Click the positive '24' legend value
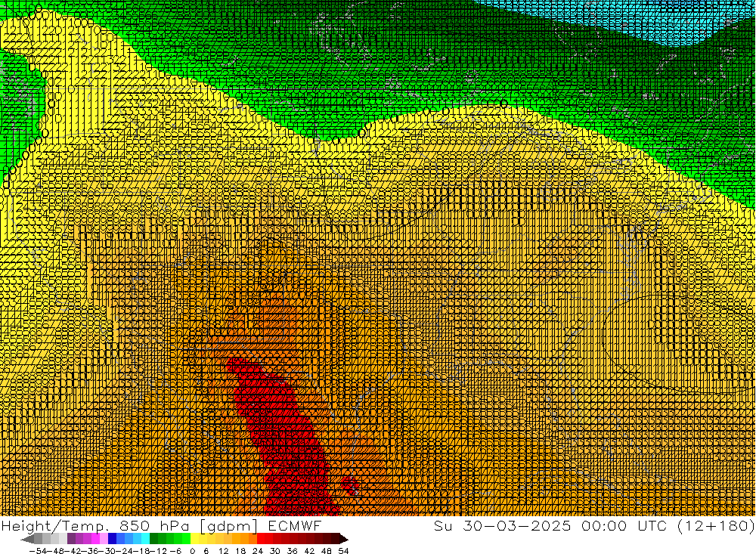Viewport: 756px width, 554px height. pyautogui.click(x=258, y=551)
